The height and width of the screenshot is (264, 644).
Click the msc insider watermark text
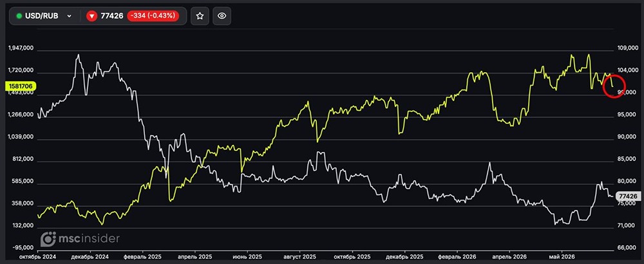click(88, 238)
